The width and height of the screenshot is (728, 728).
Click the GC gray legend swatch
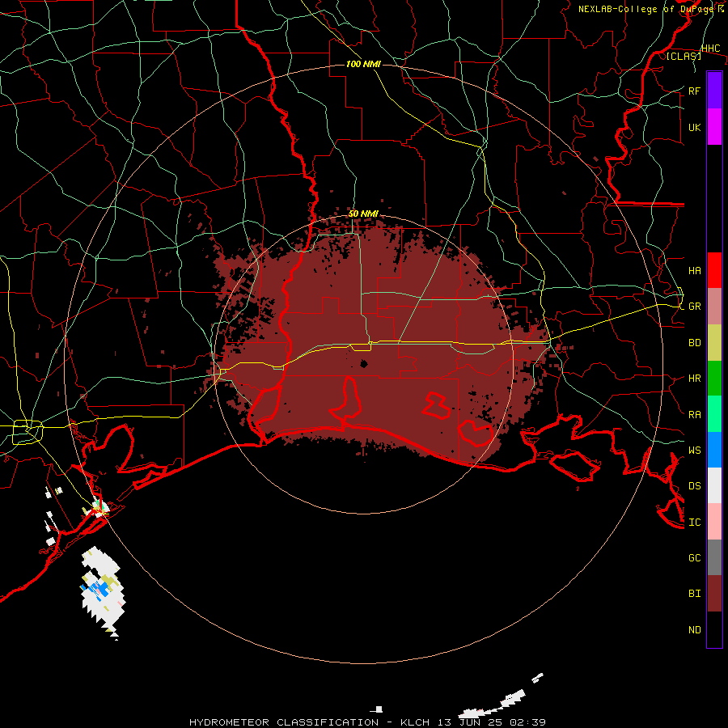714,557
